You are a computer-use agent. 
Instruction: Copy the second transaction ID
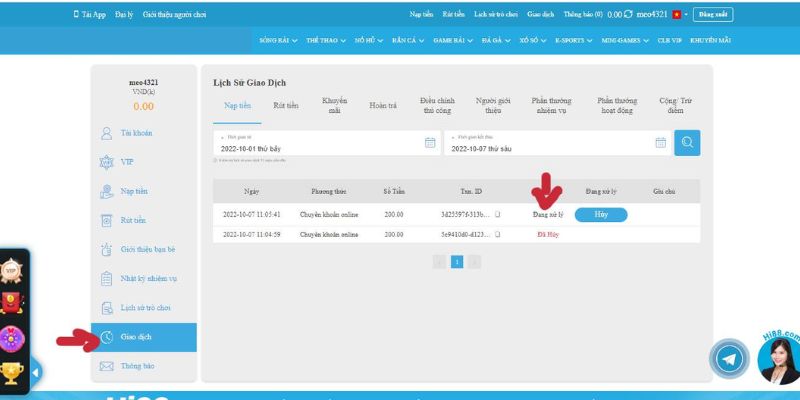point(498,234)
